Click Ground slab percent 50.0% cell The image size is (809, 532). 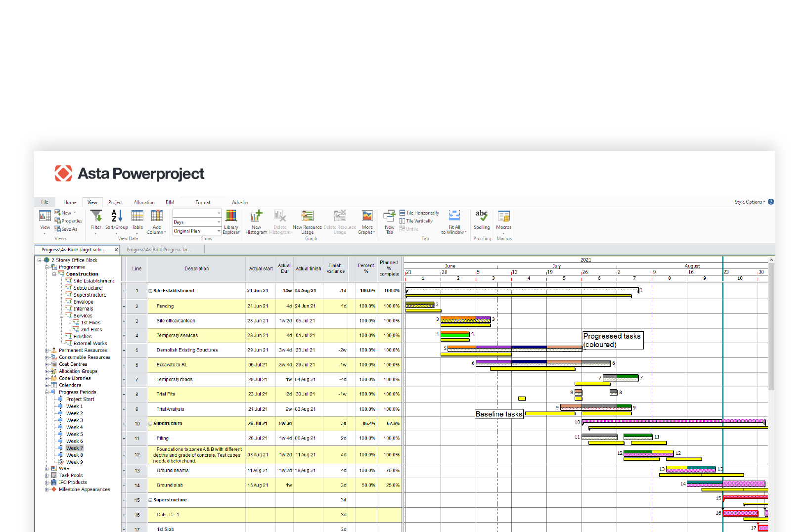pyautogui.click(x=366, y=486)
